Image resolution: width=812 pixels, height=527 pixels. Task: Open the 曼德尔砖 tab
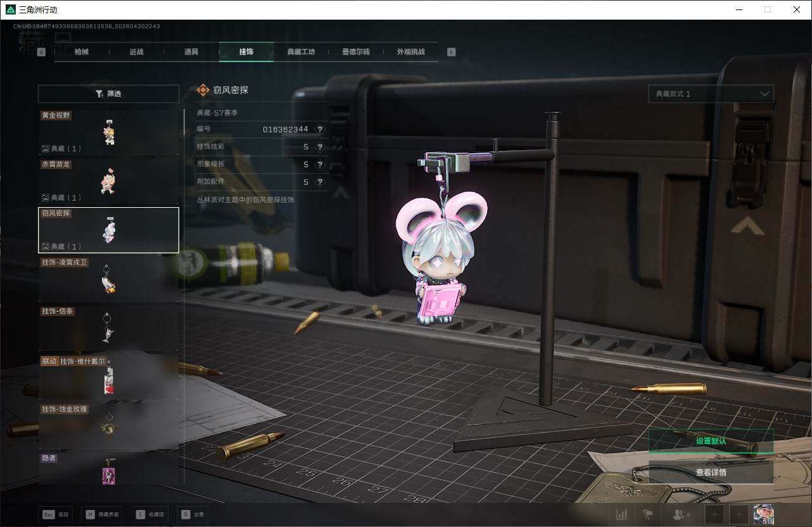[356, 52]
